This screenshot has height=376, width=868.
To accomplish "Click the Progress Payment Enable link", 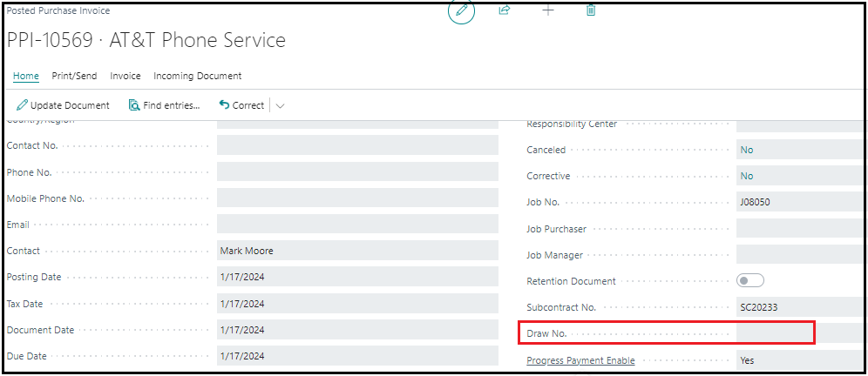I will pyautogui.click(x=580, y=360).
